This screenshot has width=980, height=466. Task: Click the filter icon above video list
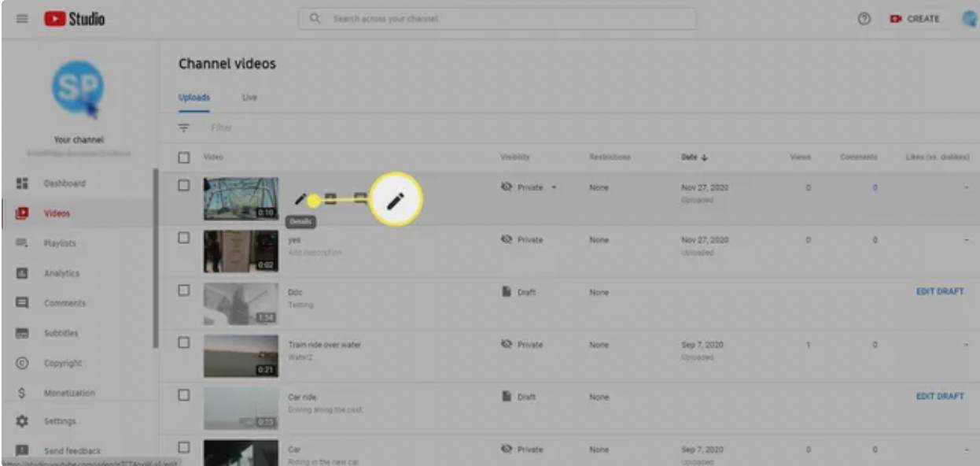tap(184, 128)
